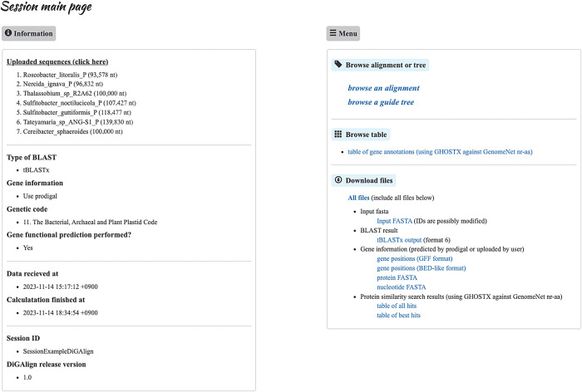The image size is (582, 392).
Task: Open the Information header button
Action: [x=29, y=34]
